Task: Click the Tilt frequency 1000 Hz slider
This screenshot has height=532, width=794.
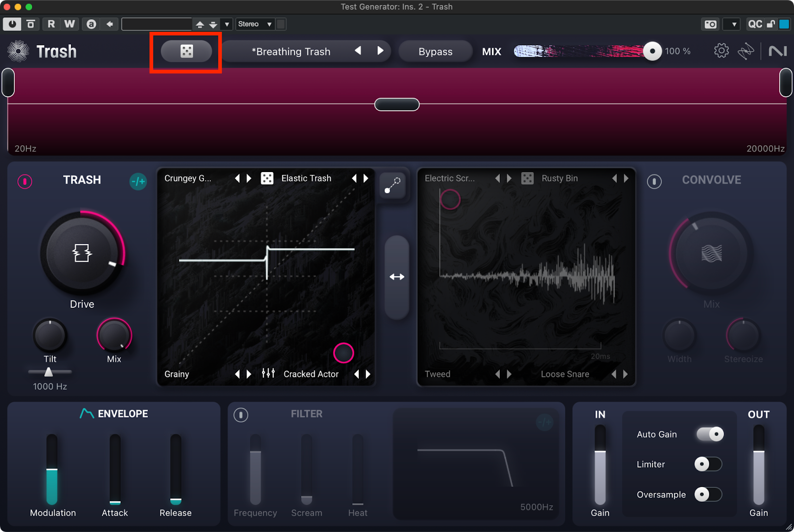Action: point(49,372)
